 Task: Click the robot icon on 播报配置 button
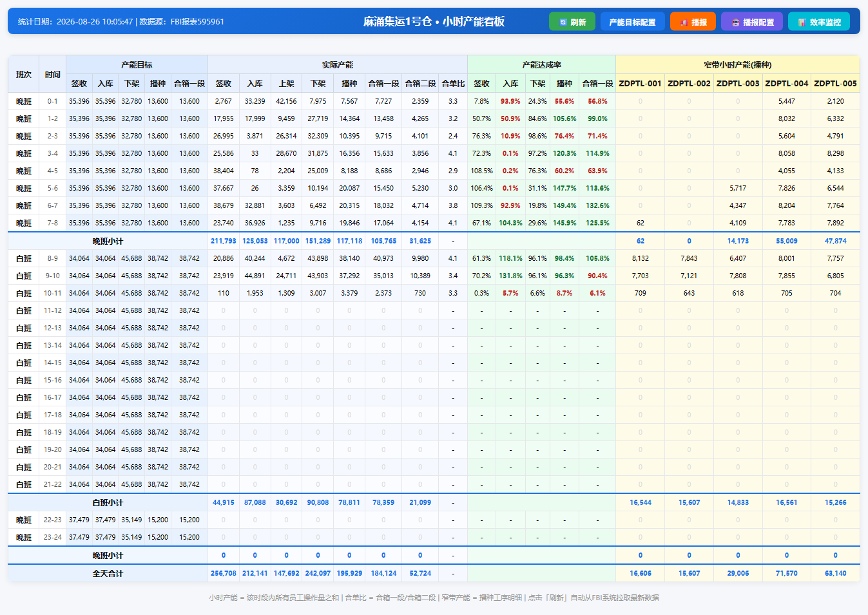click(735, 22)
